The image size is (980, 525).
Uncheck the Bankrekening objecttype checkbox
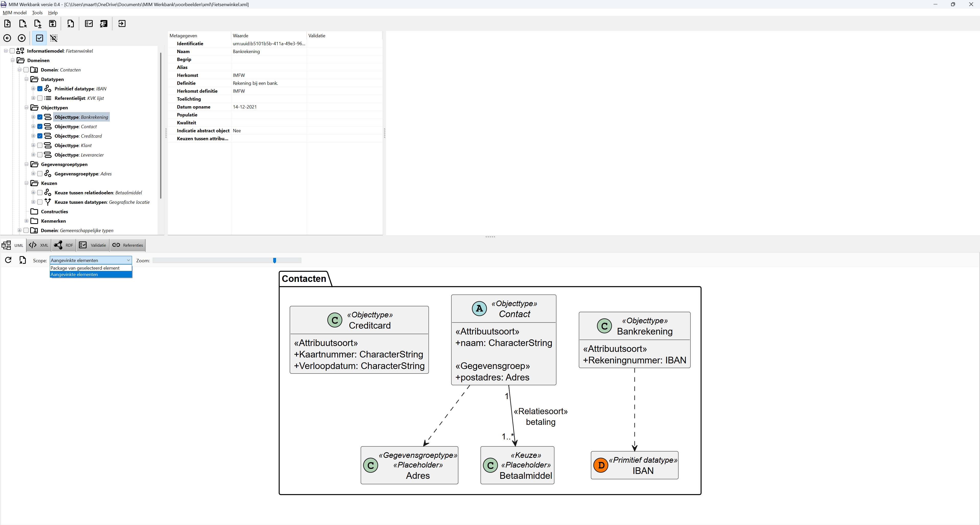(40, 117)
